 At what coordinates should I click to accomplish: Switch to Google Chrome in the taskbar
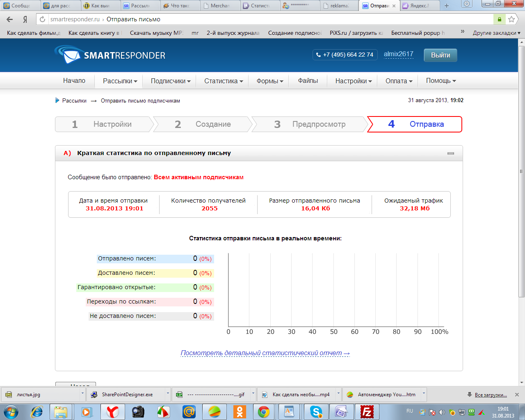[x=264, y=412]
